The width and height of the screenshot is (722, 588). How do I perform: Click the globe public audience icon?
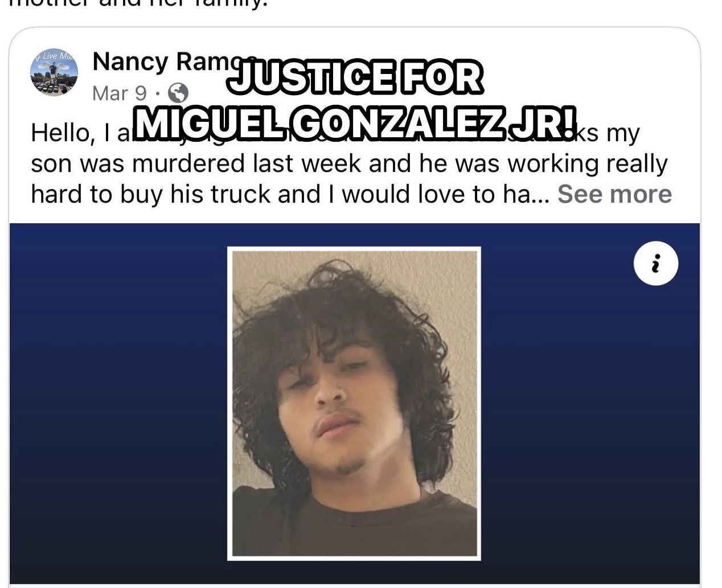(179, 93)
